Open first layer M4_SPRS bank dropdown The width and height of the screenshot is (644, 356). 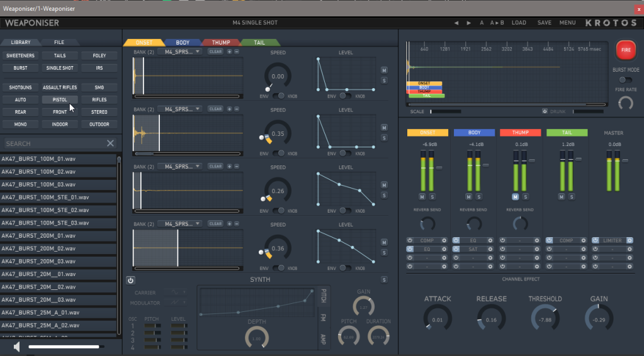[x=180, y=52]
